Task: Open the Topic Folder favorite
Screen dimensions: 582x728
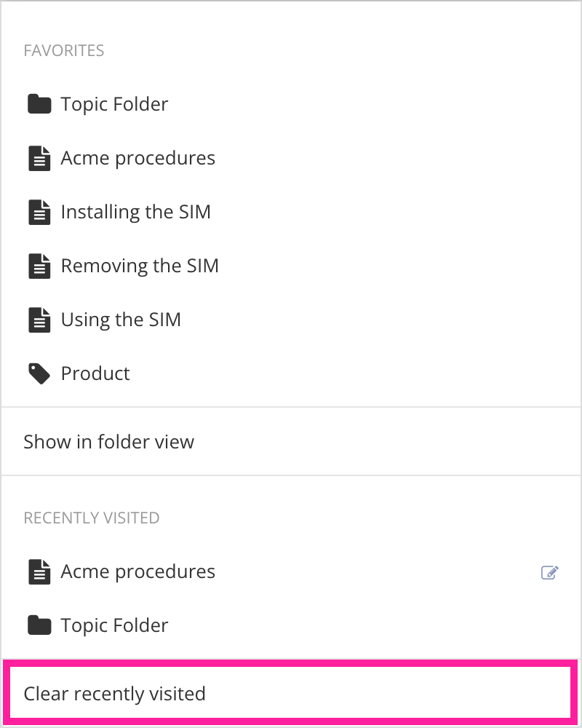Action: [x=114, y=104]
